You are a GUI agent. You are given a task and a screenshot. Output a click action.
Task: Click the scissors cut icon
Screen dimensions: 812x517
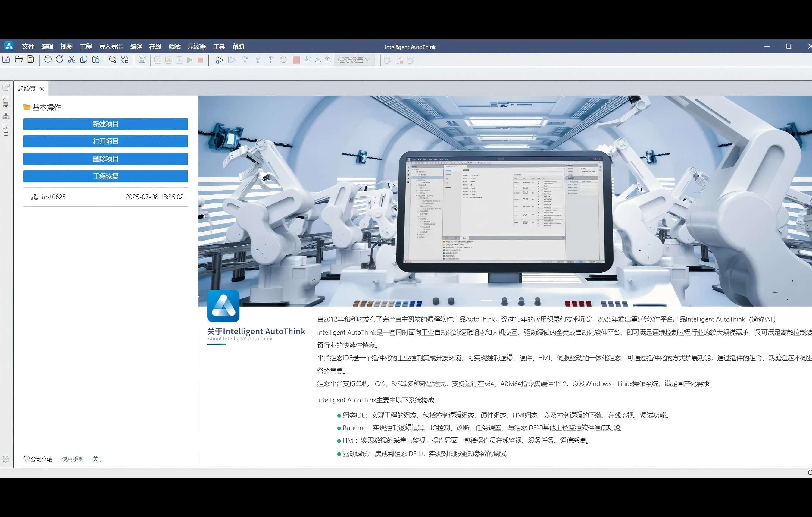[71, 60]
